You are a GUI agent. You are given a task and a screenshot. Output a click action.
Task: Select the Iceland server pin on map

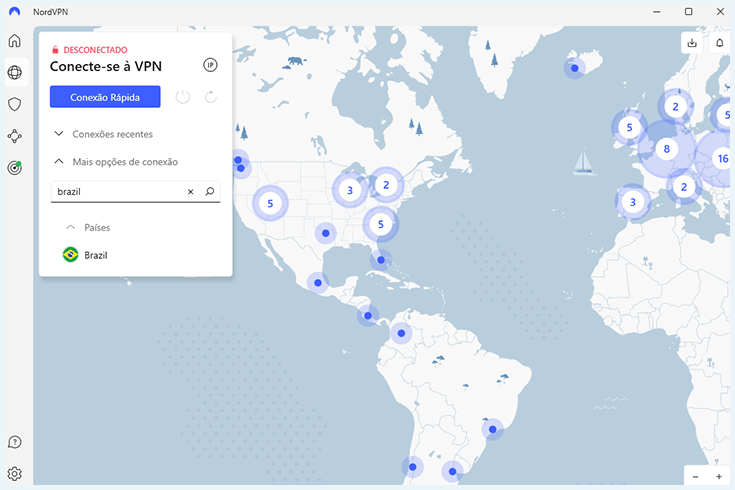[x=575, y=68]
